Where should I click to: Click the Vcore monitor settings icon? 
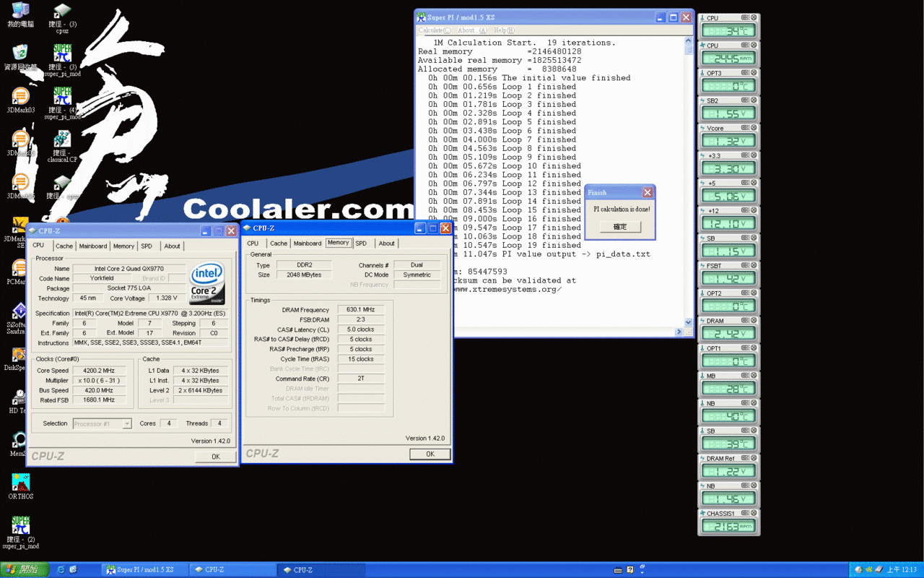point(745,128)
